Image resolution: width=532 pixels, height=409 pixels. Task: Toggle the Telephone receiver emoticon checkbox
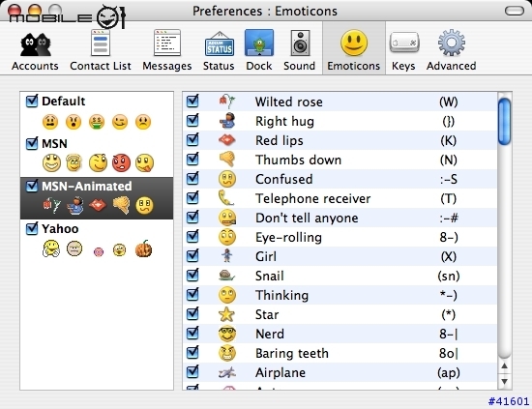point(192,197)
